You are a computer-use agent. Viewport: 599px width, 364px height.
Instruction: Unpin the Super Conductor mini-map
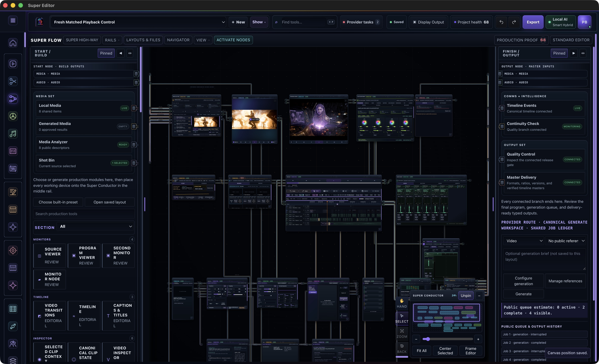coord(466,296)
